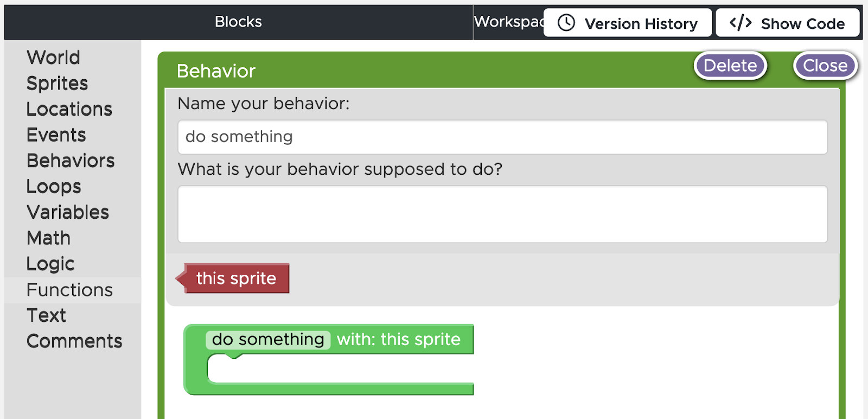
Task: Click the Version History clock icon
Action: point(566,23)
